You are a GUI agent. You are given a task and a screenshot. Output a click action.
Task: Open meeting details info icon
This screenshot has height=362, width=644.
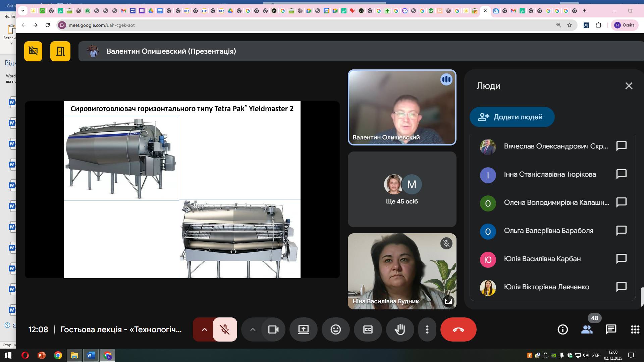tap(562, 329)
